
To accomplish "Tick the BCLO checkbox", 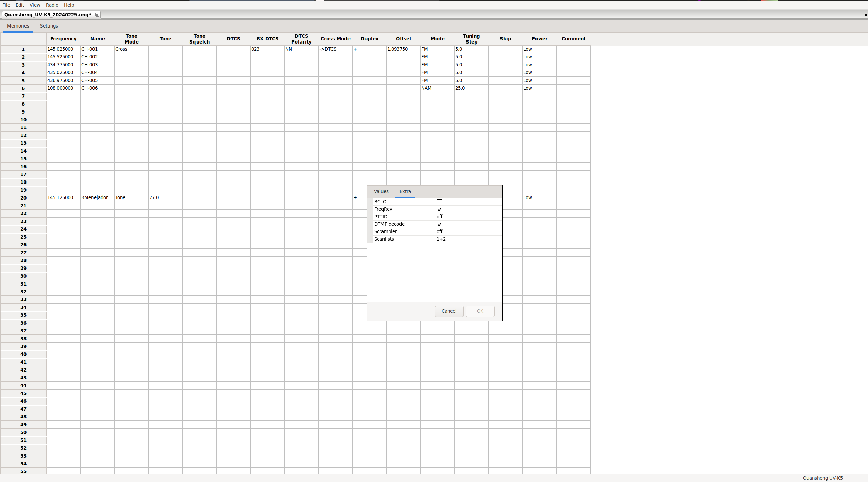I will tap(439, 202).
